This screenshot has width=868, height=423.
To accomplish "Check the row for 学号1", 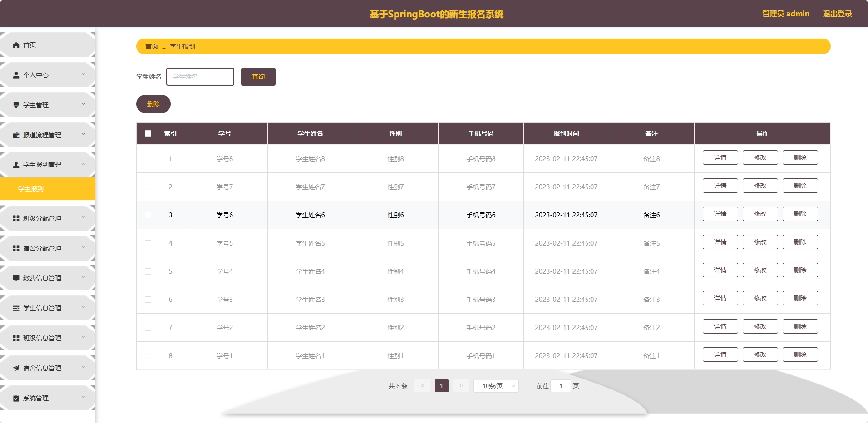I will tap(148, 356).
